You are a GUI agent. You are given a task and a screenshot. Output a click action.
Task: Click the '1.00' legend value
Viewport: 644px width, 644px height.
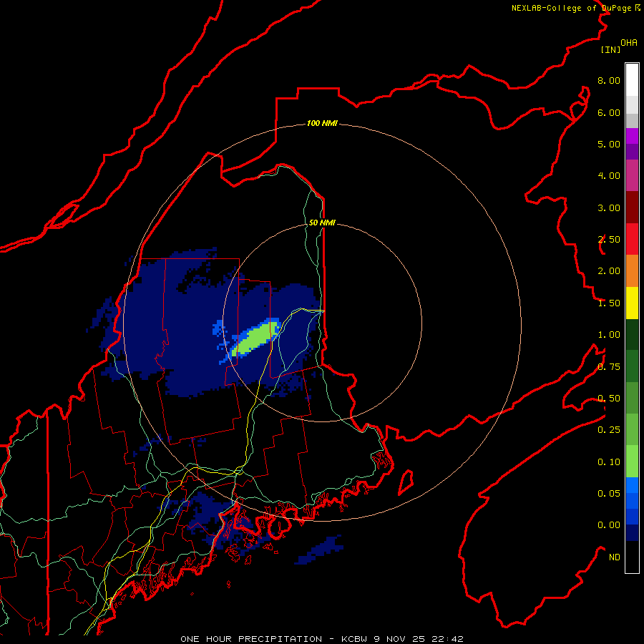609,335
